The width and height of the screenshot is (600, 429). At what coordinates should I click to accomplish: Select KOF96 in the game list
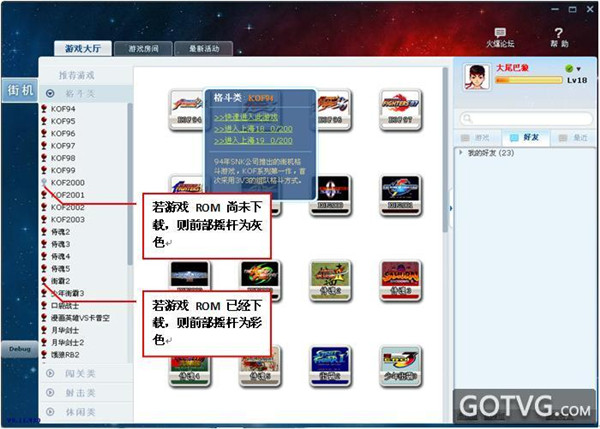pyautogui.click(x=63, y=133)
